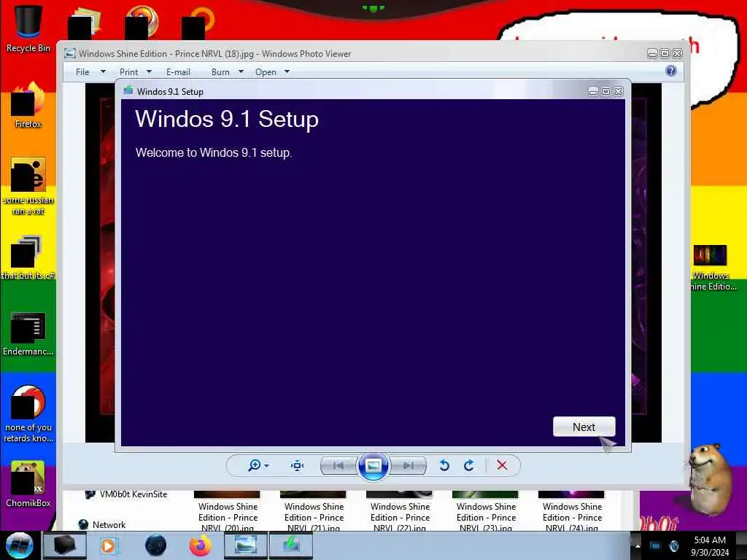Open the dark globe taskbar icon

156,545
